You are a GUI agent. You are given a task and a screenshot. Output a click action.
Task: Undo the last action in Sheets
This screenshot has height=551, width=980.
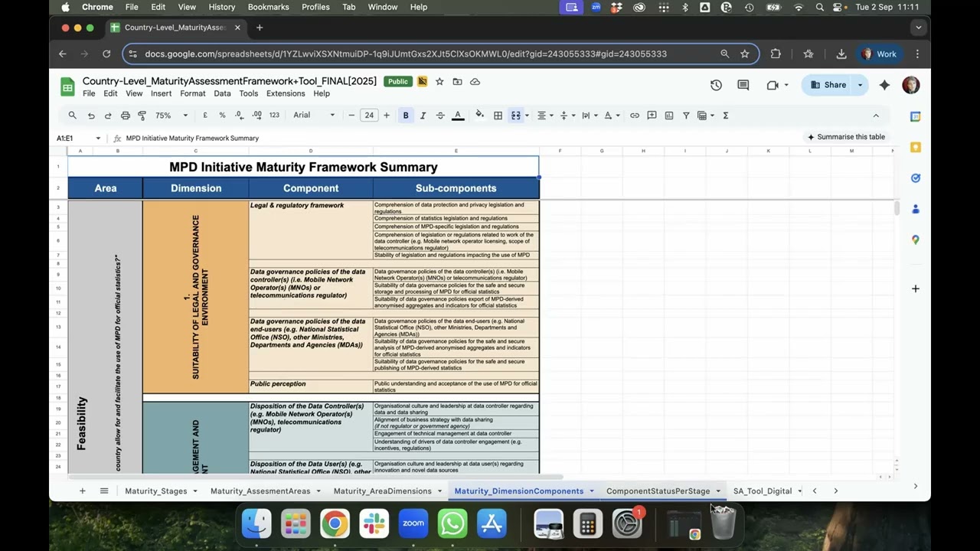(91, 116)
